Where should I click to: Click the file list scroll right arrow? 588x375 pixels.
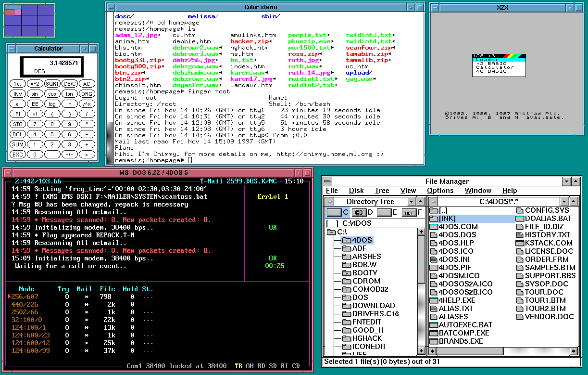(573, 351)
